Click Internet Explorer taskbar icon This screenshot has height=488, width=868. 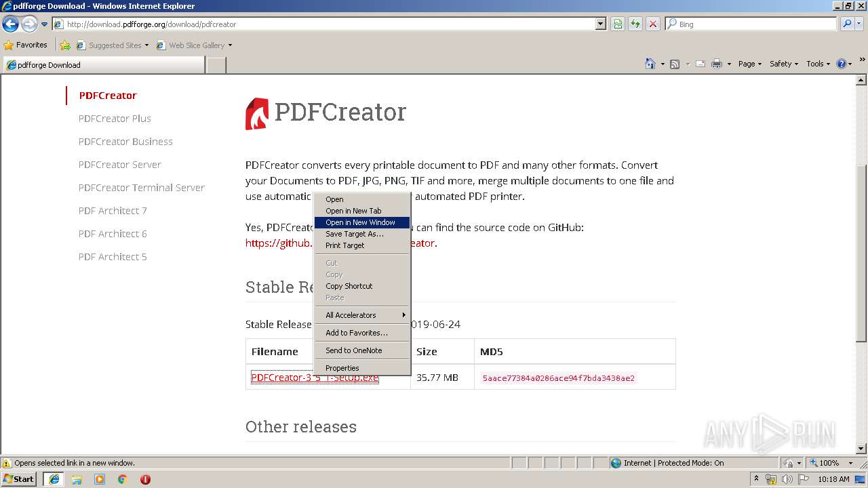point(54,479)
